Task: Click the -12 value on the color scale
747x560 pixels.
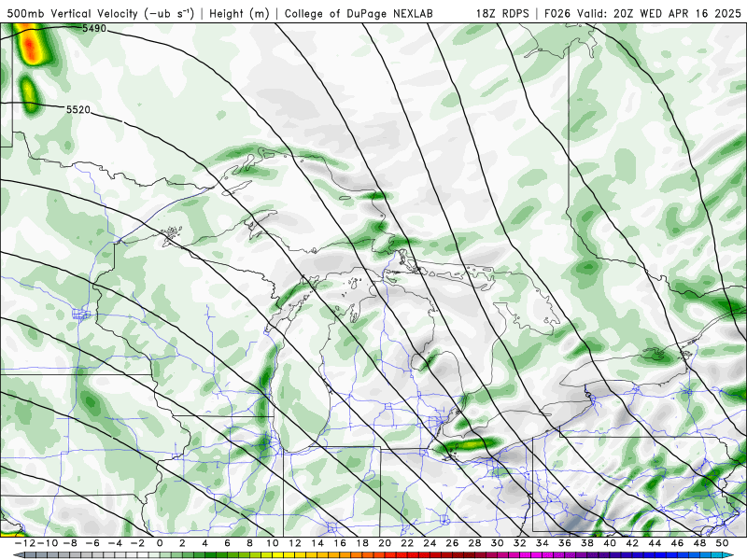Action: pyautogui.click(x=25, y=543)
